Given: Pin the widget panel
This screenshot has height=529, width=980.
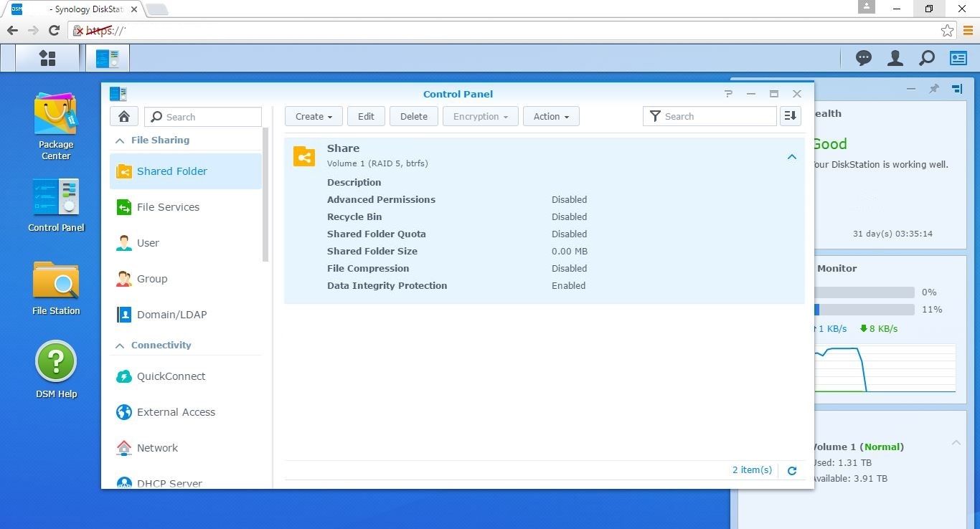Looking at the screenshot, I should click(933, 89).
